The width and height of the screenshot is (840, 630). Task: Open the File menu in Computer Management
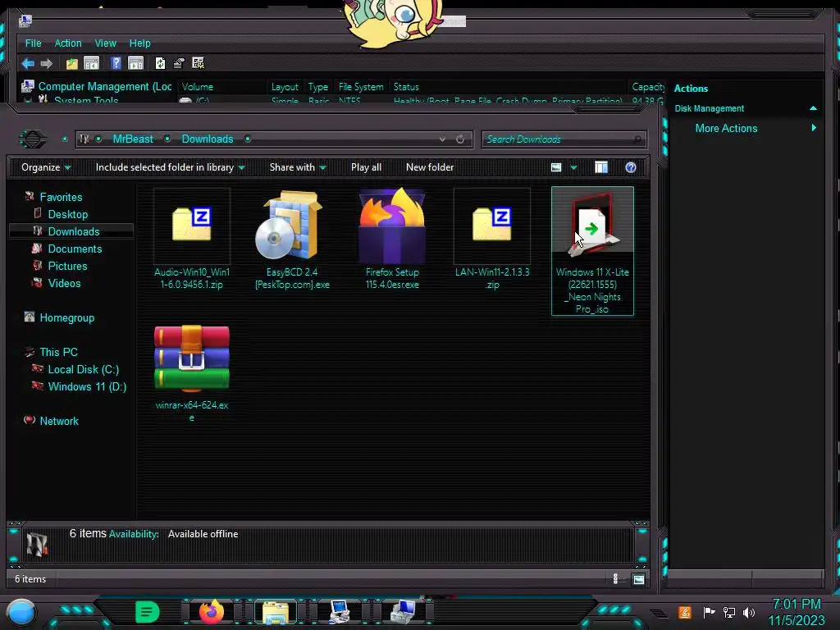click(33, 43)
